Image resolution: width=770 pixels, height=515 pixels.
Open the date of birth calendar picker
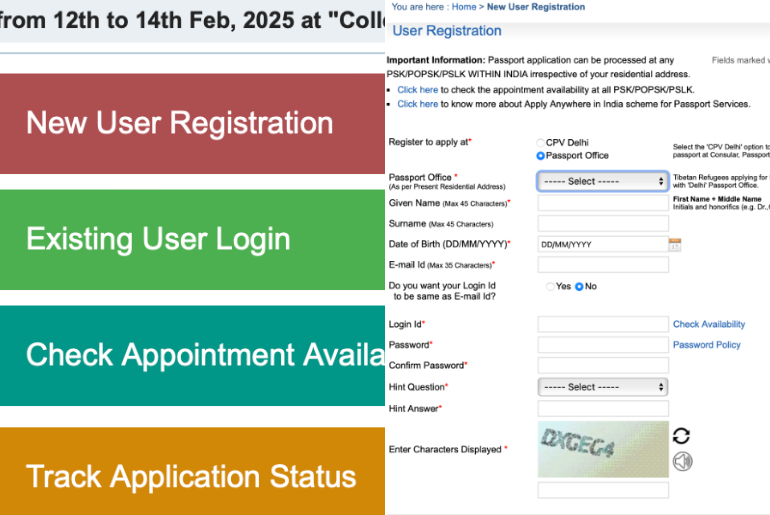pos(675,244)
